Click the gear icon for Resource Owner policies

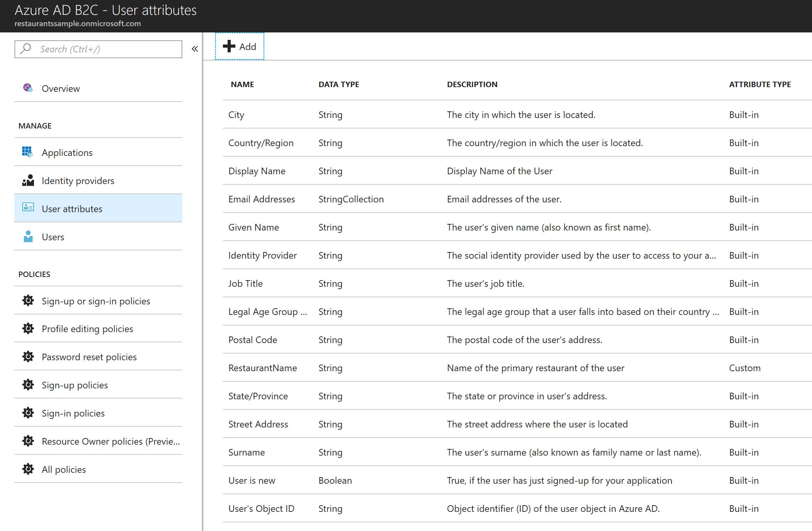click(x=28, y=441)
